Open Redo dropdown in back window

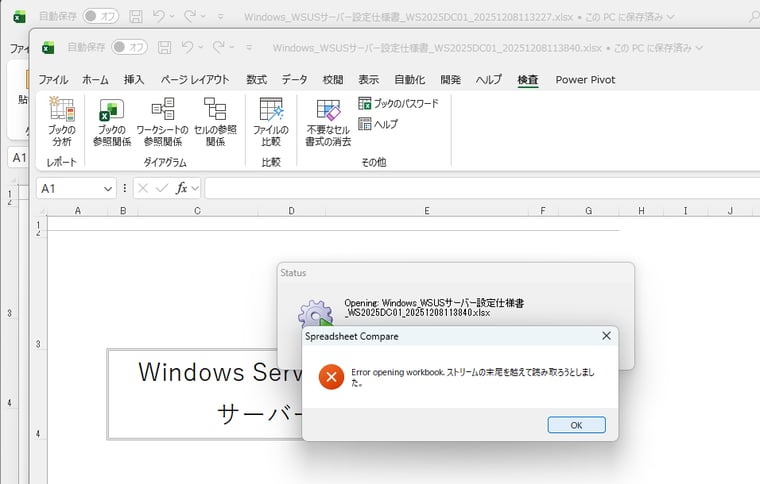(x=203, y=16)
